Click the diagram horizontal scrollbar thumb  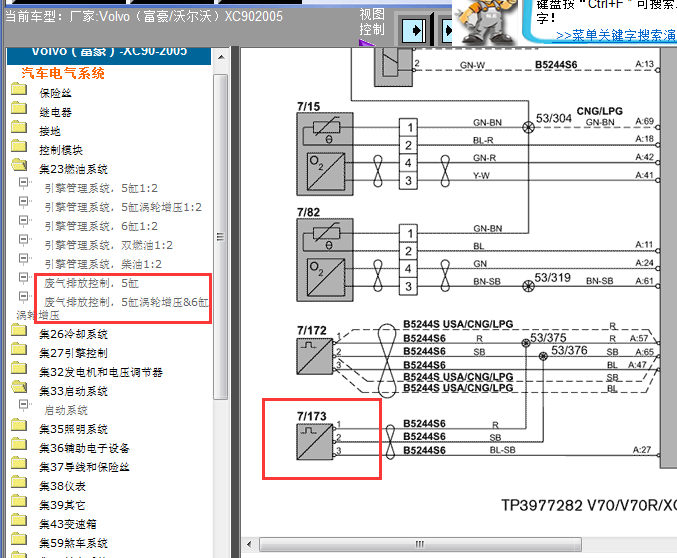[x=420, y=544]
